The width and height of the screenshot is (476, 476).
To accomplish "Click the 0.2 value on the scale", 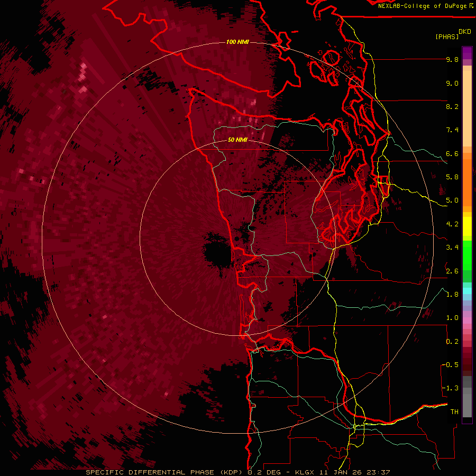I will point(452,342).
